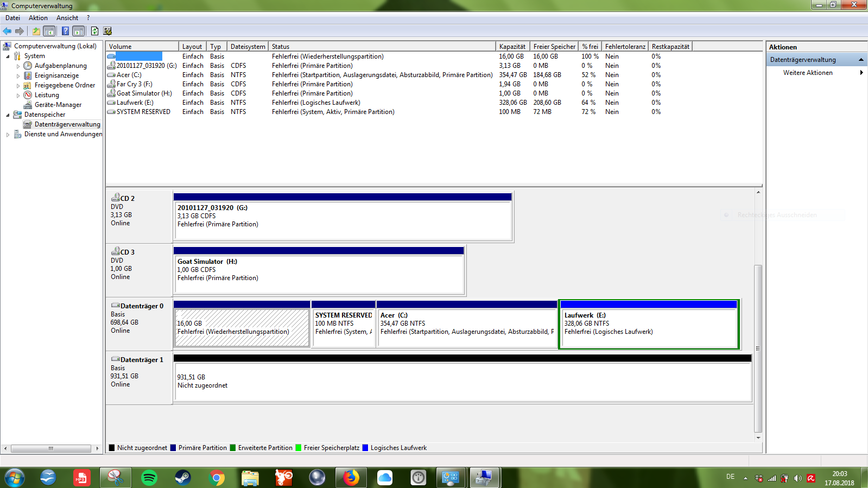Select the Aufgabenplanung clock icon
Viewport: 868px width, 488px height.
pos(28,66)
